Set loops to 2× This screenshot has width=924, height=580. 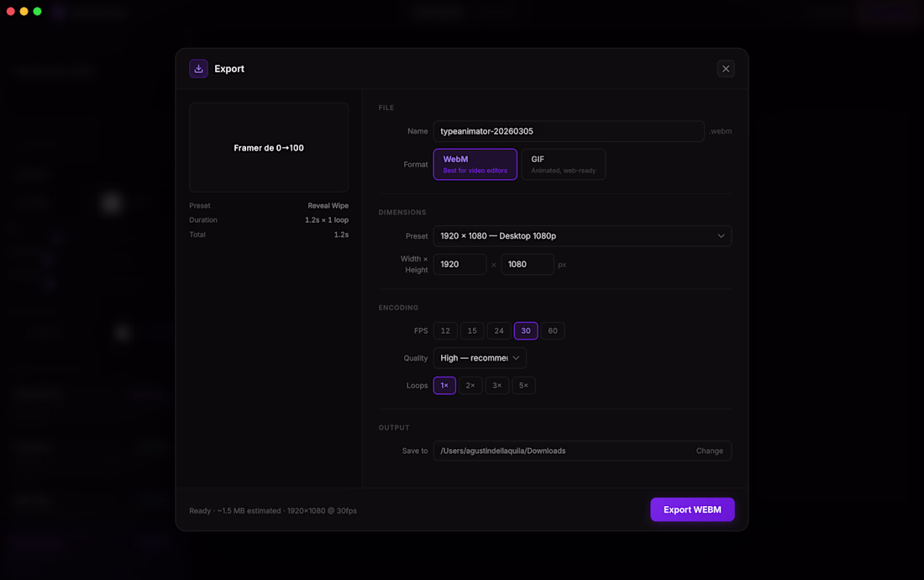click(470, 386)
